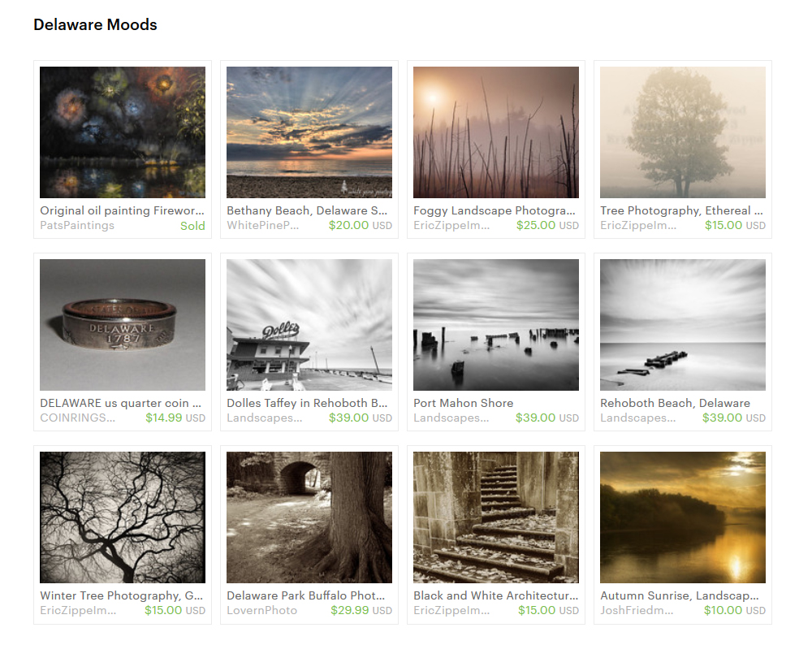The height and width of the screenshot is (645, 812).
Task: View the Delaware quarter coin ring image
Action: pos(123,325)
